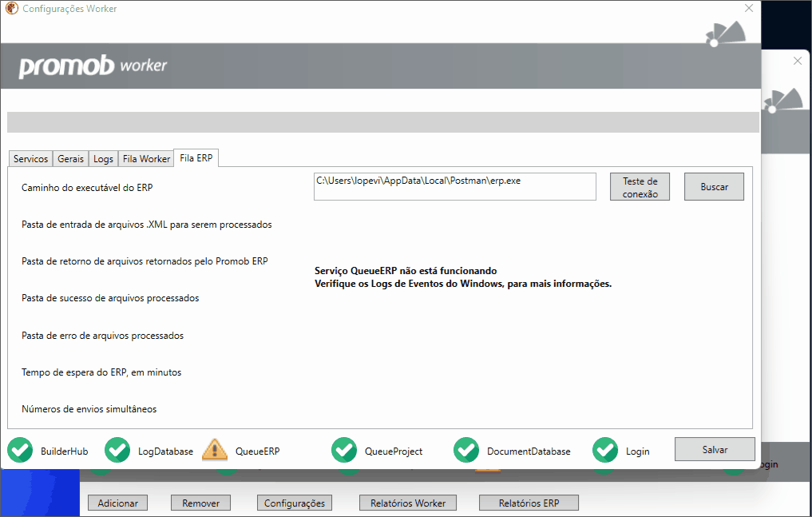Click the ERP executable path input field

click(454, 186)
